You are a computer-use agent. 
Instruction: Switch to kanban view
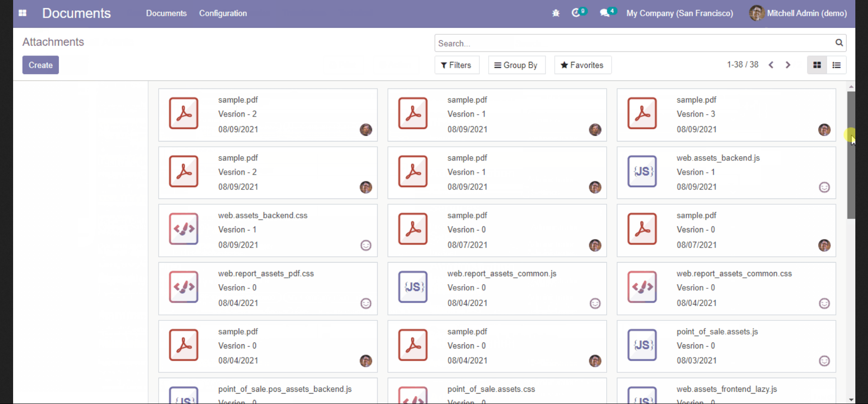pyautogui.click(x=817, y=65)
